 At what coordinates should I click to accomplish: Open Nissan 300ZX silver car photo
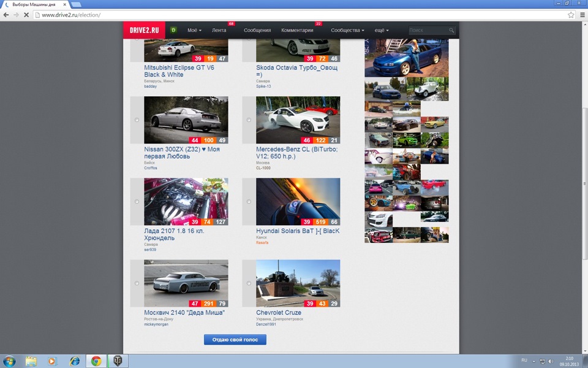click(186, 120)
